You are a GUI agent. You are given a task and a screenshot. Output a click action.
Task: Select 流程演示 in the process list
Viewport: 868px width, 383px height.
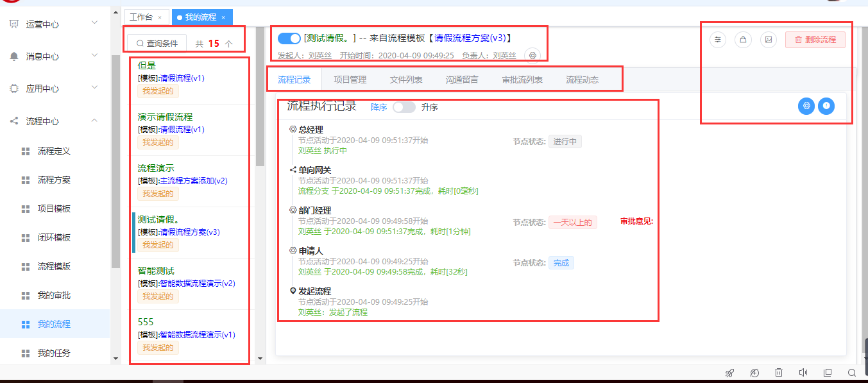coord(156,168)
